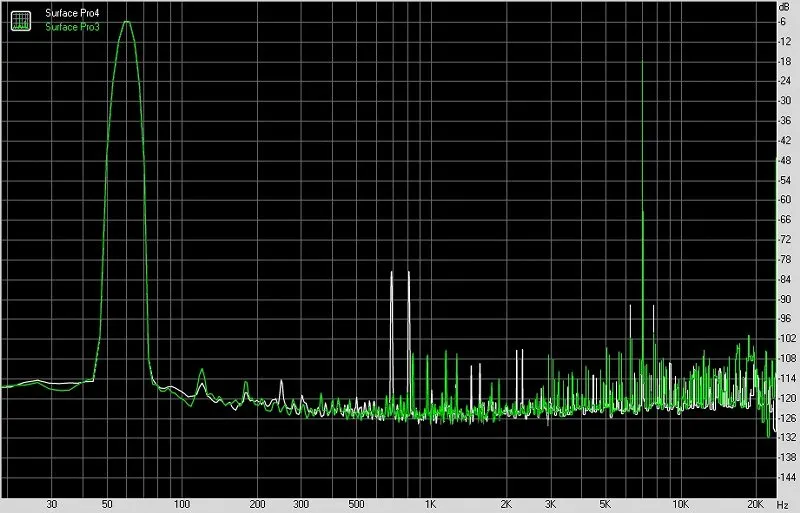The width and height of the screenshot is (800, 513).
Task: Click the Hz unit label on the frequency axis
Action: 784,505
